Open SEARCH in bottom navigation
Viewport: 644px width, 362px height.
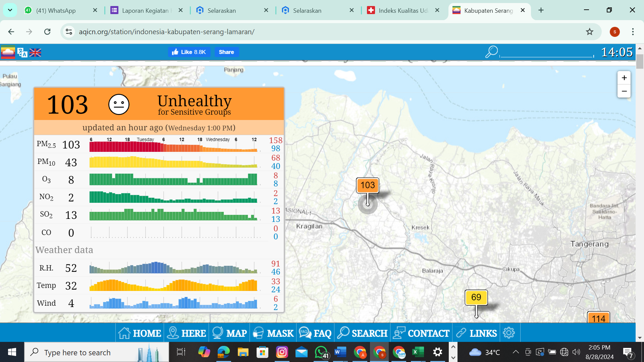pyautogui.click(x=362, y=333)
